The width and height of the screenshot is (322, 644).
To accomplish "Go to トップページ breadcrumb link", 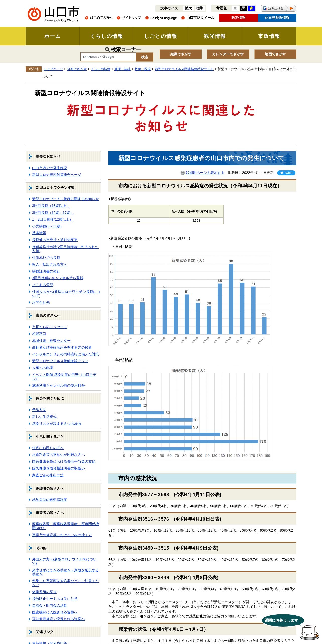I will coord(53,69).
